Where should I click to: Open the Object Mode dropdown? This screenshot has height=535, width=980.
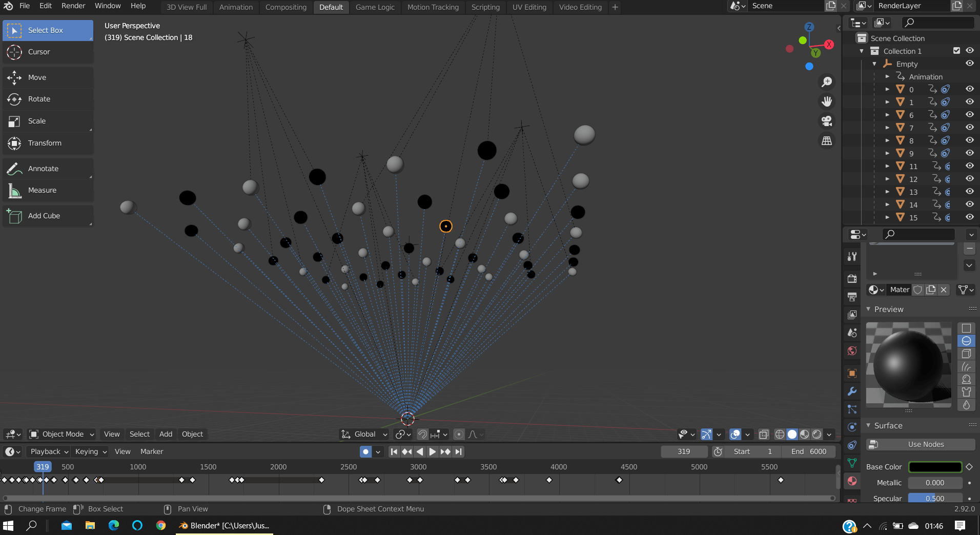pos(63,434)
